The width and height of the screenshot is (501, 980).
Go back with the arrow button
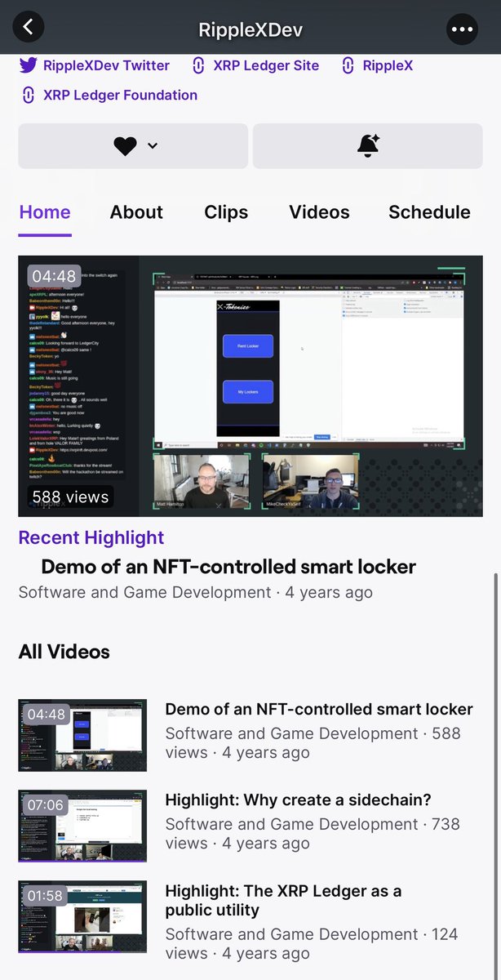[29, 27]
